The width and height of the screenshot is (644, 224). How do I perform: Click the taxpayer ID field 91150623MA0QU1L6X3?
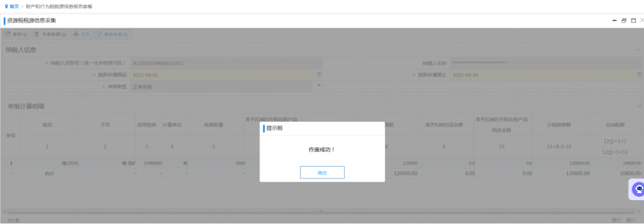226,63
